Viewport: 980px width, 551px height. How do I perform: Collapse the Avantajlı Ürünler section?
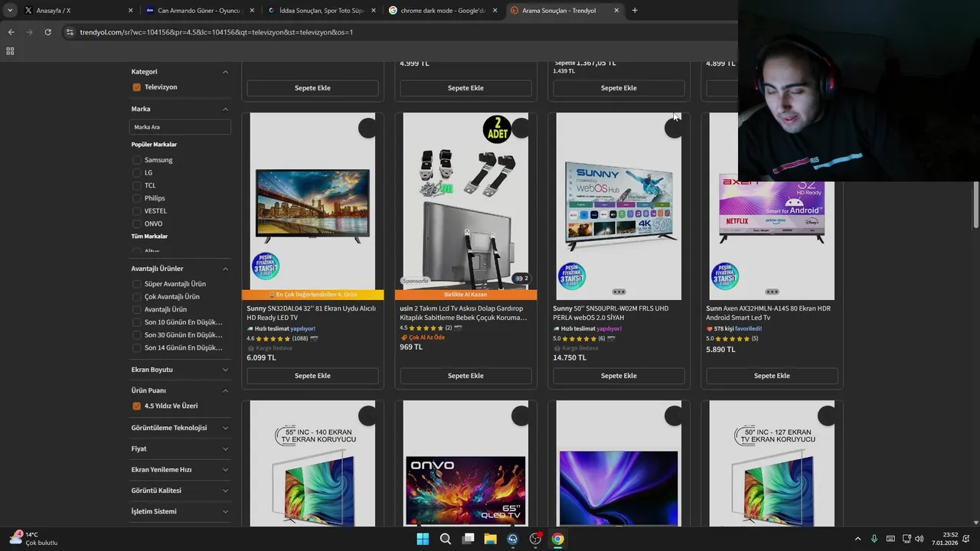225,269
